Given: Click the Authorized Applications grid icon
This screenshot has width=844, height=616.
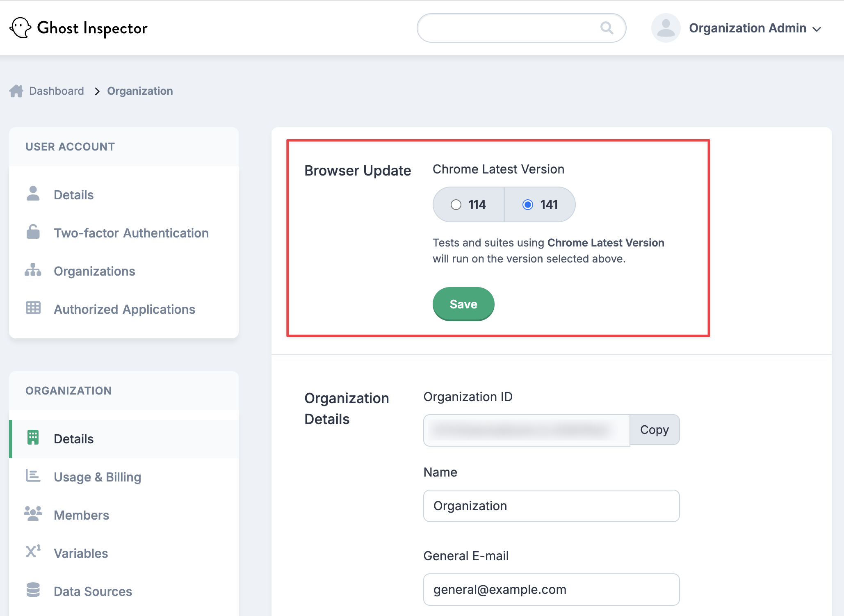Looking at the screenshot, I should tap(33, 308).
